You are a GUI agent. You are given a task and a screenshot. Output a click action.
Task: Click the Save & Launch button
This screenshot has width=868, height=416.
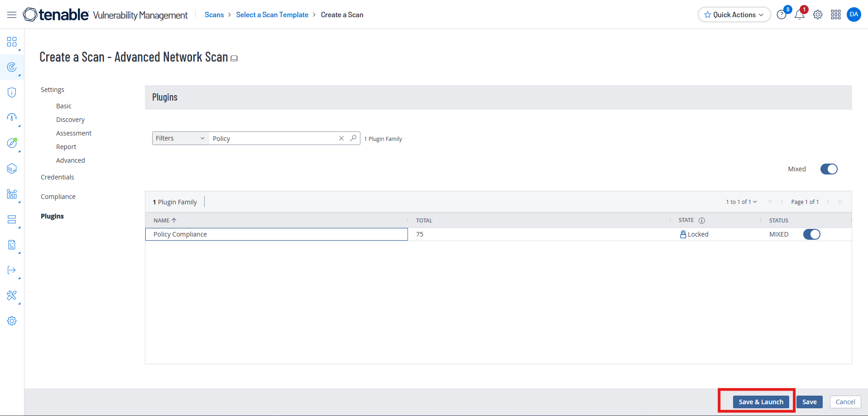761,402
